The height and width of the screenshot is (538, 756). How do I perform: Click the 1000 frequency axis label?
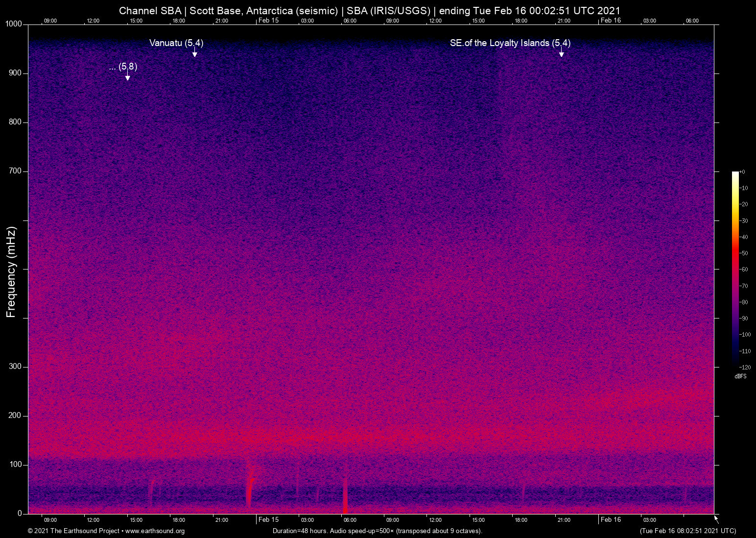[x=14, y=24]
